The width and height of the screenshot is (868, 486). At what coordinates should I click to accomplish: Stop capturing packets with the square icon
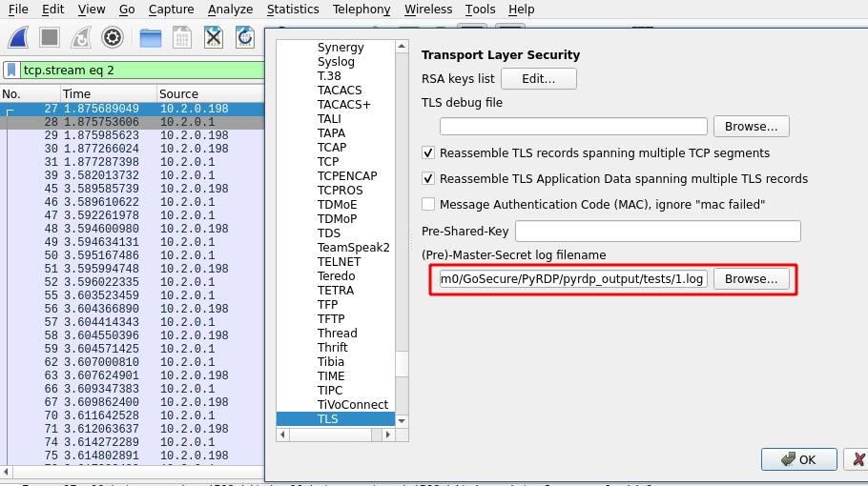(x=50, y=37)
